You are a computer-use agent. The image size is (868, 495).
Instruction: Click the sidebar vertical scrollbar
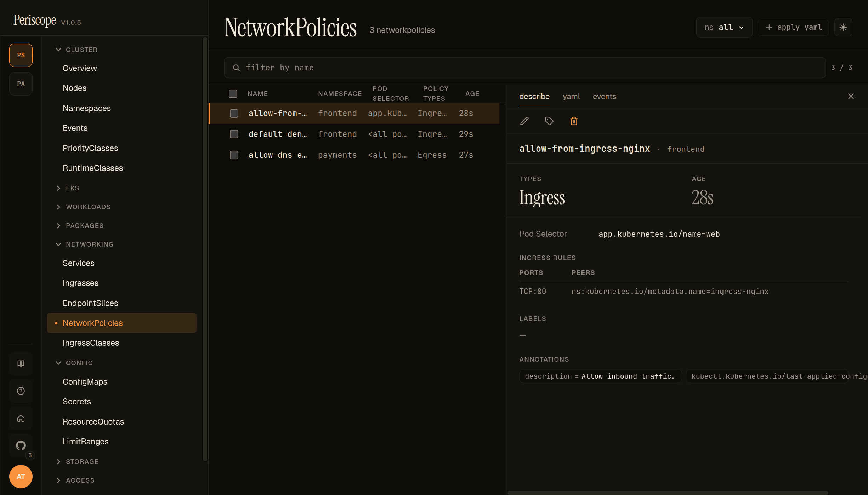coord(205,249)
